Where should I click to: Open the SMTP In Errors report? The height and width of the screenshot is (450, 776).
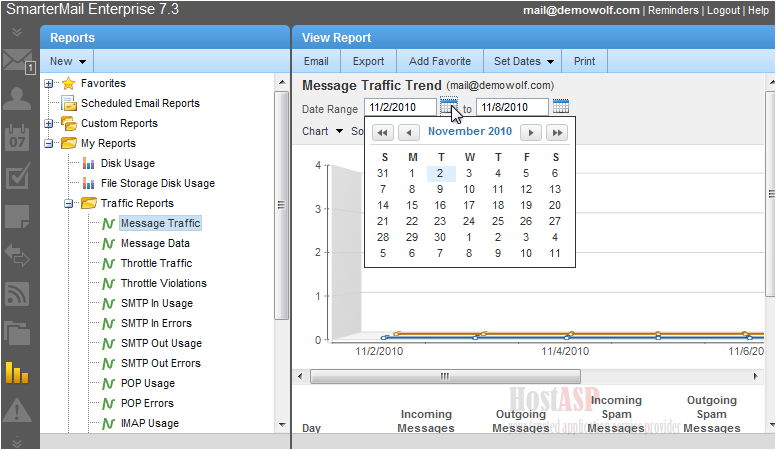[x=156, y=323]
